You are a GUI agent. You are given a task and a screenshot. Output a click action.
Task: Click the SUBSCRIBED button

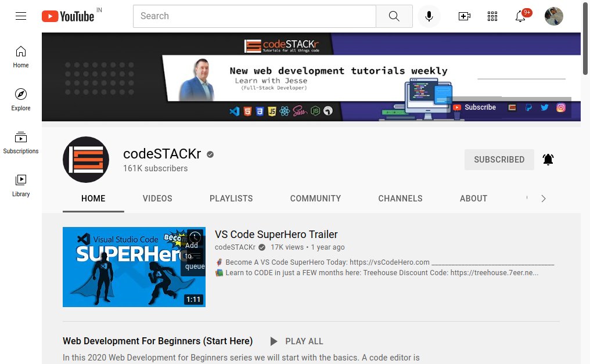point(499,160)
